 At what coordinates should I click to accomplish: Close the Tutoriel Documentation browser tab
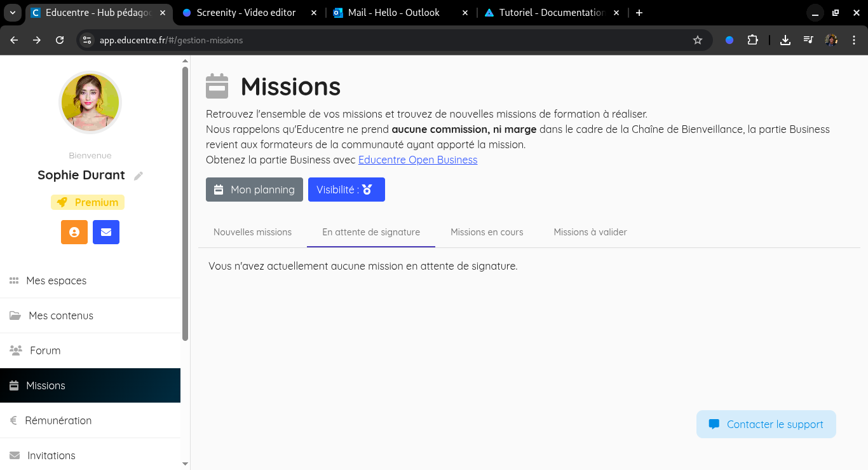[616, 13]
